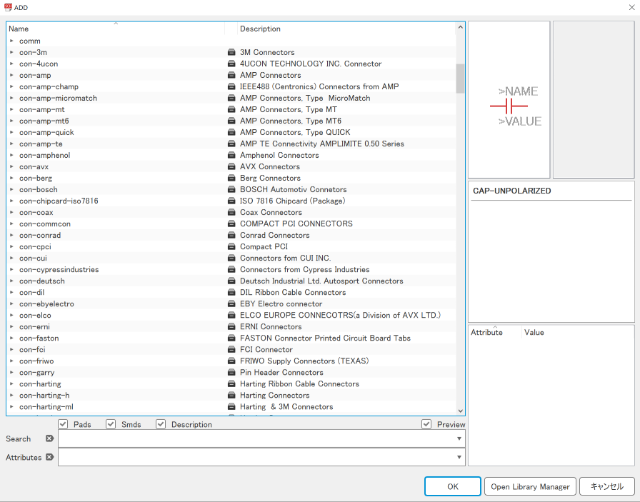
Task: Toggle the Pads checkbox
Action: pyautogui.click(x=63, y=424)
